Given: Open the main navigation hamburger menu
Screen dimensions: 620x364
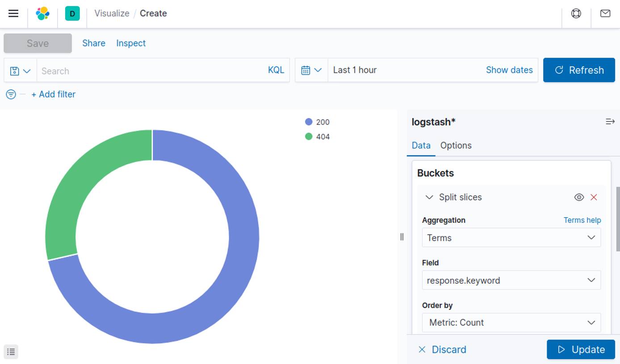Looking at the screenshot, I should pyautogui.click(x=13, y=13).
